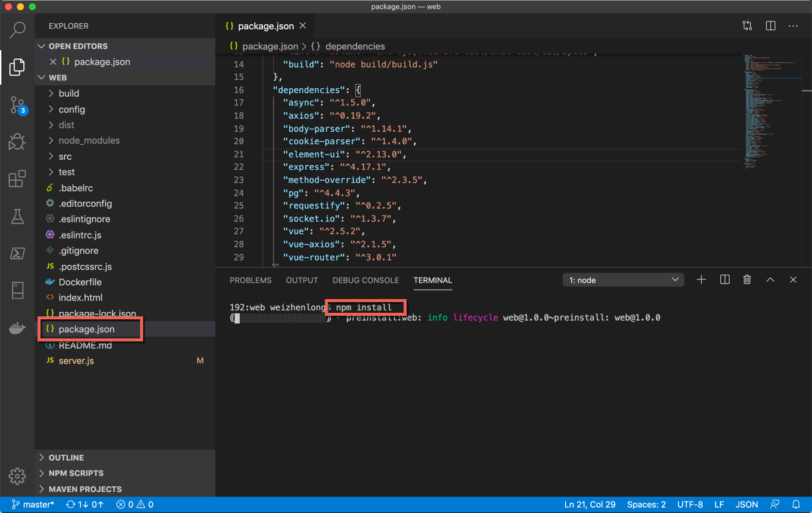
Task: Open the Explorer view icon
Action: point(17,67)
